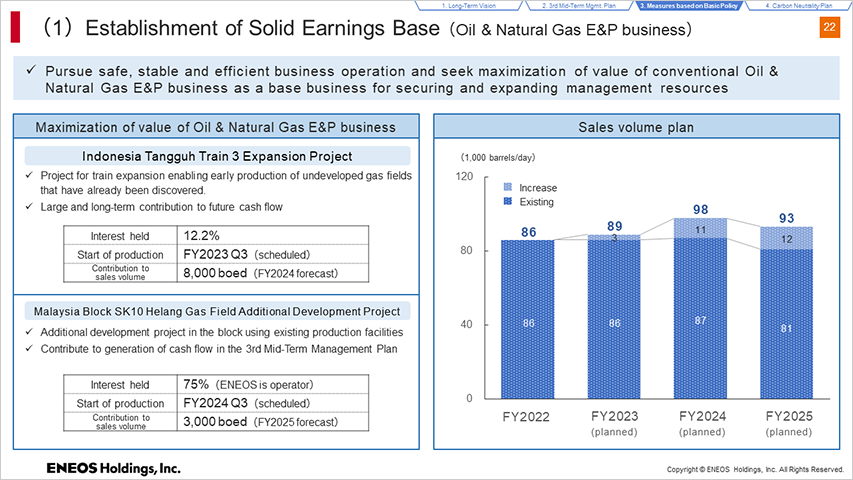The image size is (853, 480).
Task: Click checkmark beside 'Contribute to generation of cash flow'
Action: pos(29,348)
